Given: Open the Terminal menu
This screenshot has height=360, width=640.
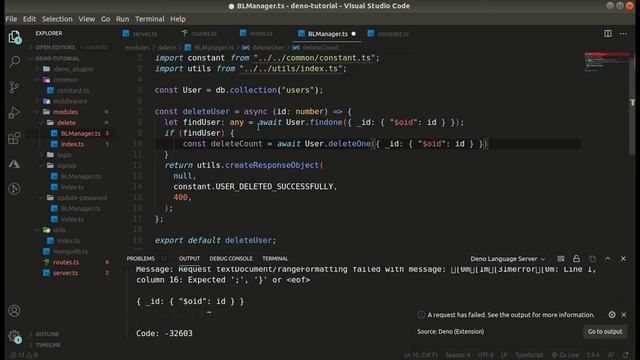Looking at the screenshot, I should point(150,19).
